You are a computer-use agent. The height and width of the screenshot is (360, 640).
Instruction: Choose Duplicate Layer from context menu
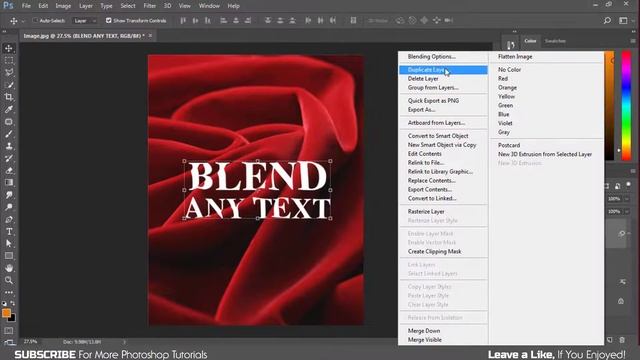click(x=443, y=70)
